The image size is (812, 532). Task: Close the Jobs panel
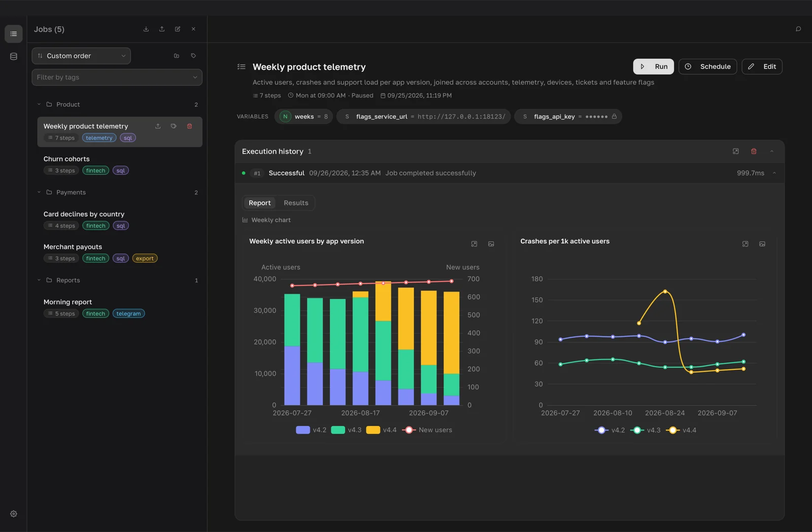[193, 29]
